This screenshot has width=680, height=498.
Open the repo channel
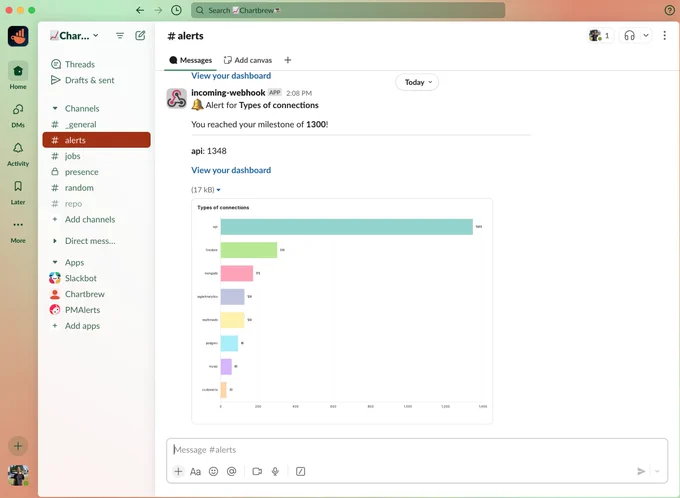click(x=96, y=203)
